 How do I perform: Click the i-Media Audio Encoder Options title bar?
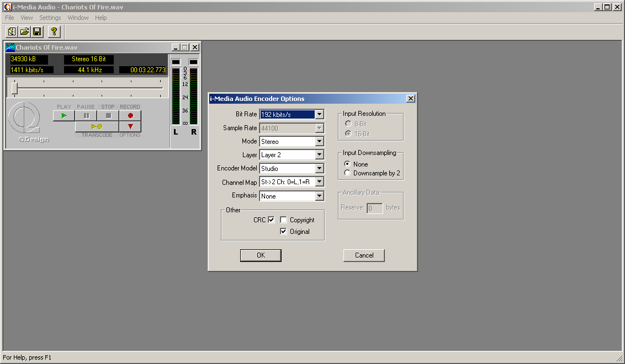coord(312,99)
